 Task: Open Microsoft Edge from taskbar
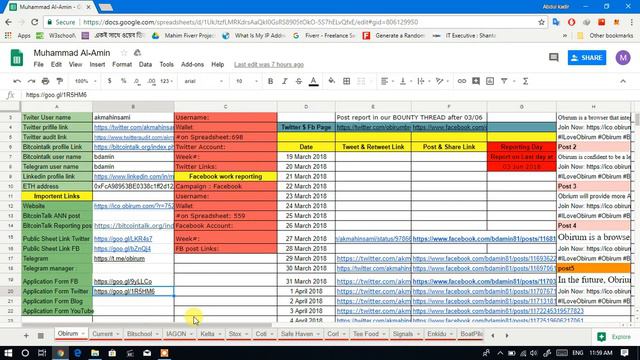point(78,353)
